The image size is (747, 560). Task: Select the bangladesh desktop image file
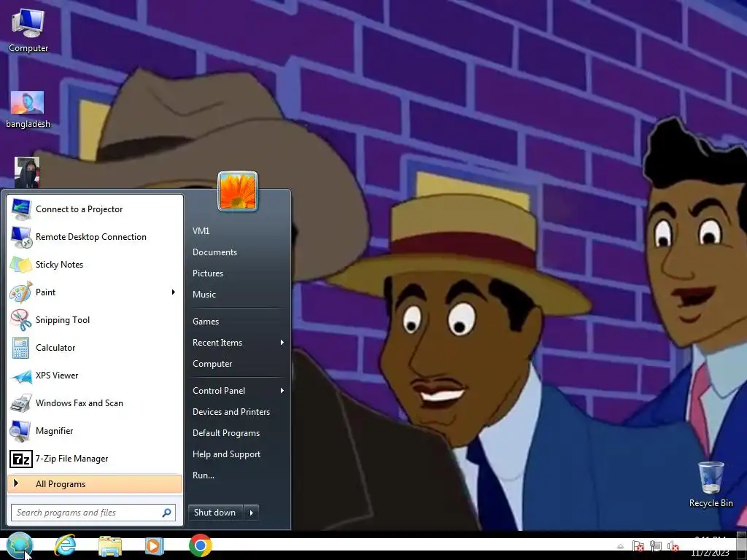[x=28, y=110]
